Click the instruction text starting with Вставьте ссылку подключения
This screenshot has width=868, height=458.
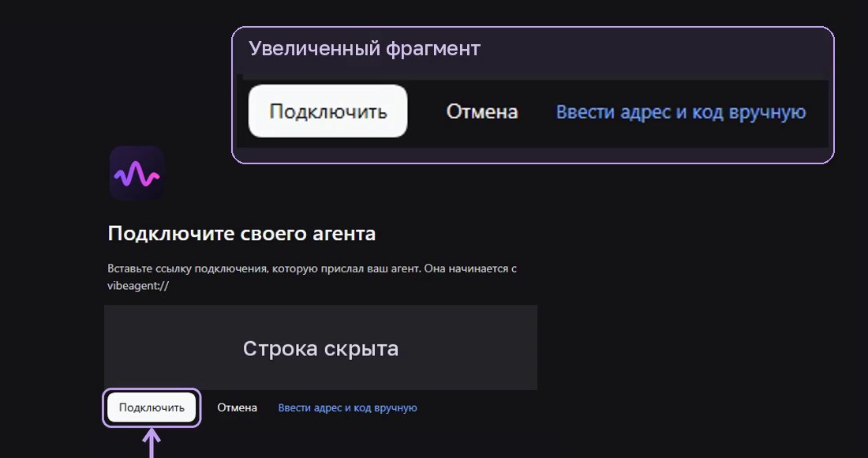coord(312,277)
